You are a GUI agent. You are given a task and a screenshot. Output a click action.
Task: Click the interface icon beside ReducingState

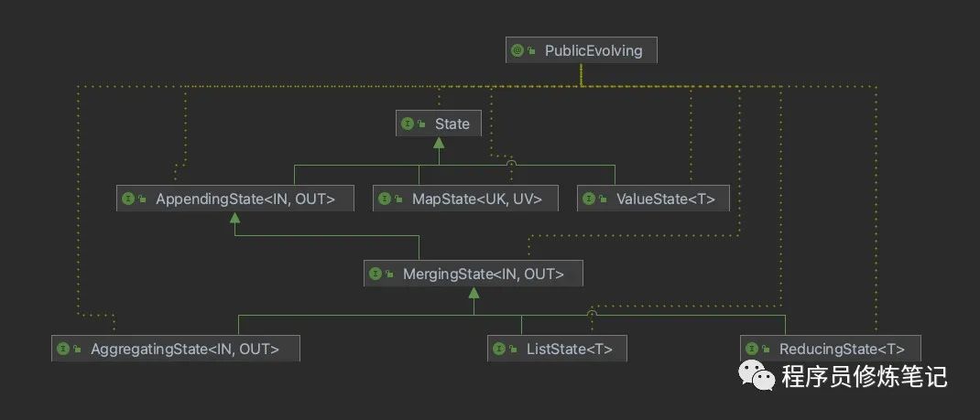tap(752, 349)
